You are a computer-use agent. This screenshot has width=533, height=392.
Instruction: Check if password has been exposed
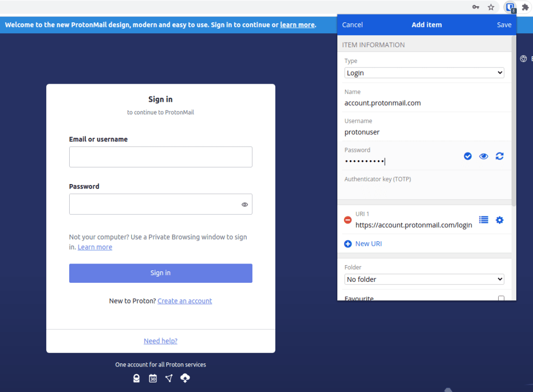468,156
